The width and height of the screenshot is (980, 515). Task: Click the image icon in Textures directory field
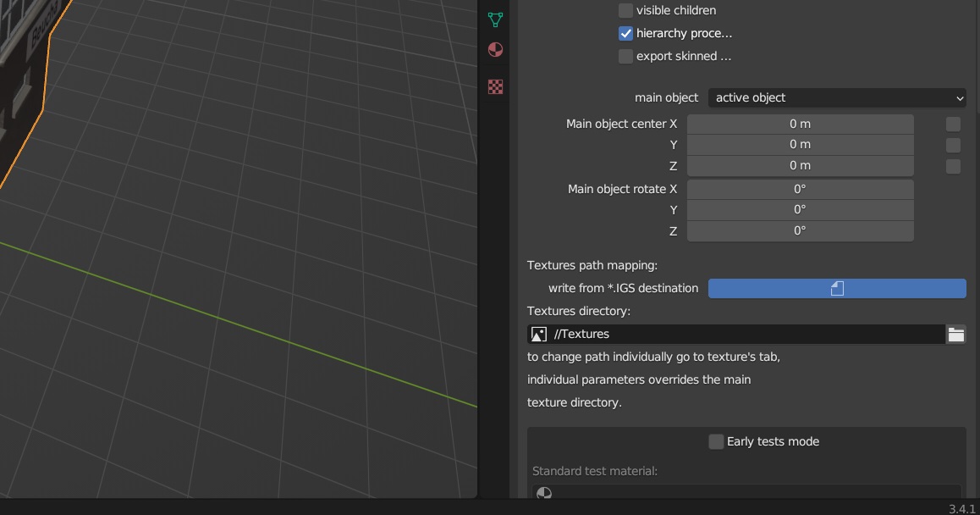538,335
